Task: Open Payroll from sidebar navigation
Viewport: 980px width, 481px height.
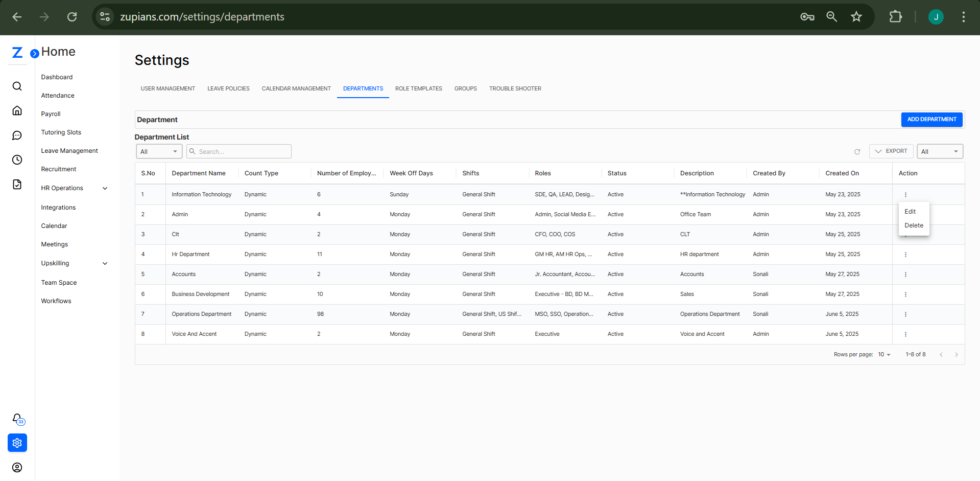Action: click(x=51, y=114)
